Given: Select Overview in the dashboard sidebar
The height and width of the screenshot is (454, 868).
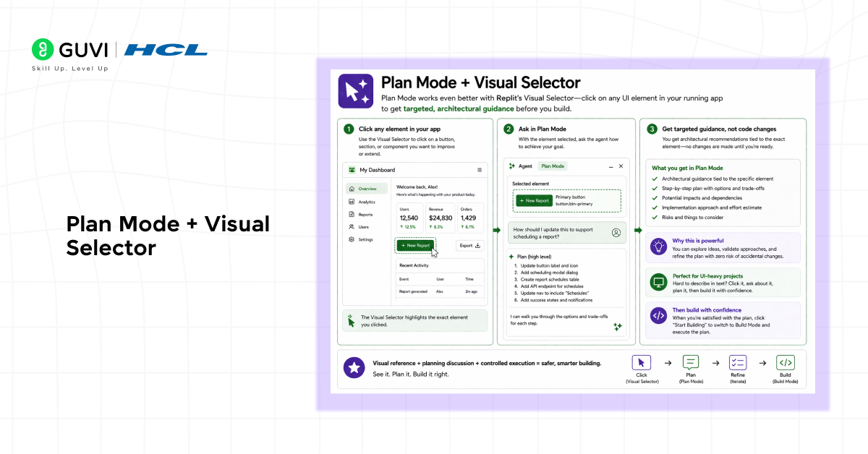Looking at the screenshot, I should 367,189.
